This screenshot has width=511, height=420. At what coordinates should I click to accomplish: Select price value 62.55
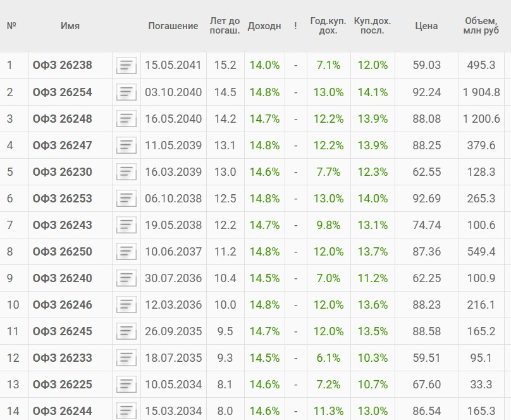click(426, 171)
